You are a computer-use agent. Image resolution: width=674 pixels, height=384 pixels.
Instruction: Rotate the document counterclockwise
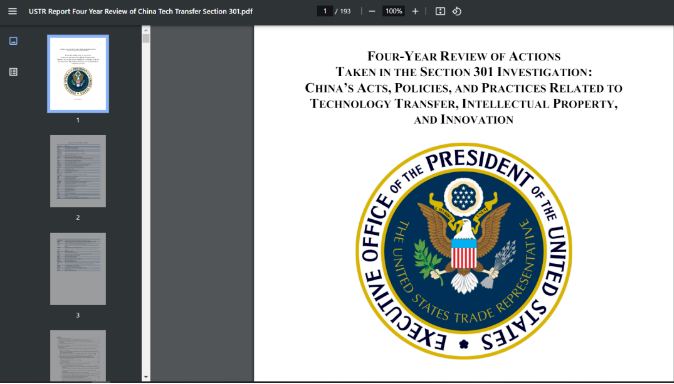click(x=457, y=11)
